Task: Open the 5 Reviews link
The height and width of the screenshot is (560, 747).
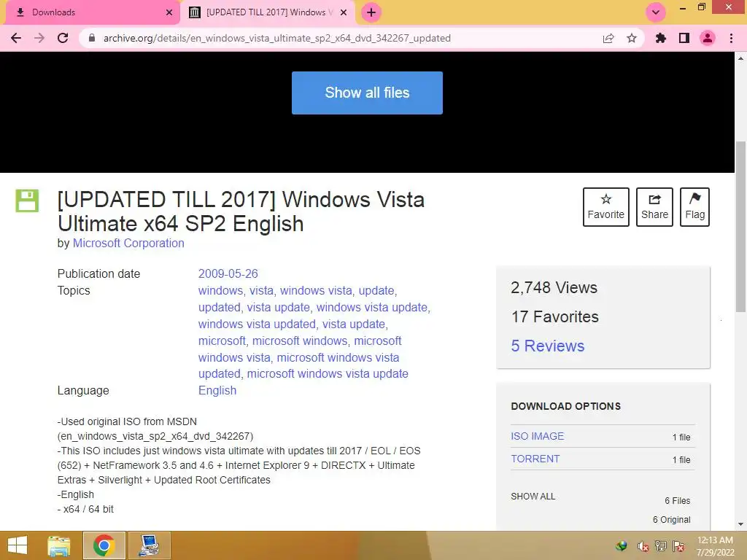Action: coord(547,346)
